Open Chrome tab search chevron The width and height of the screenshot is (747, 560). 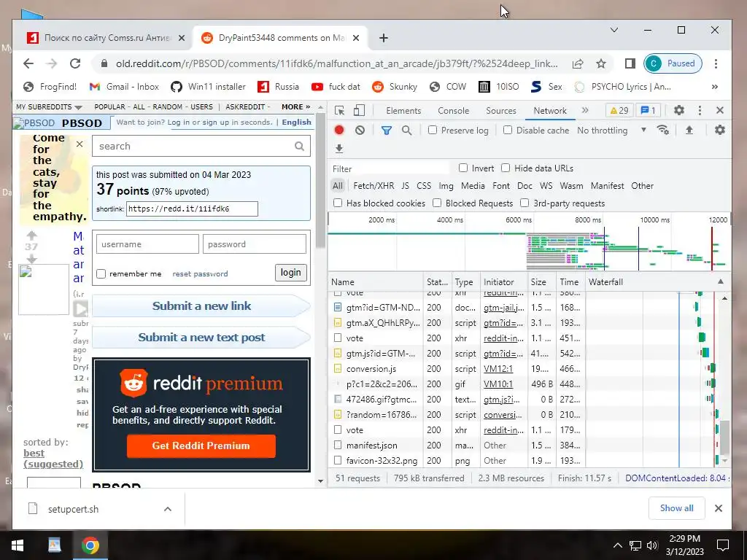(x=614, y=30)
